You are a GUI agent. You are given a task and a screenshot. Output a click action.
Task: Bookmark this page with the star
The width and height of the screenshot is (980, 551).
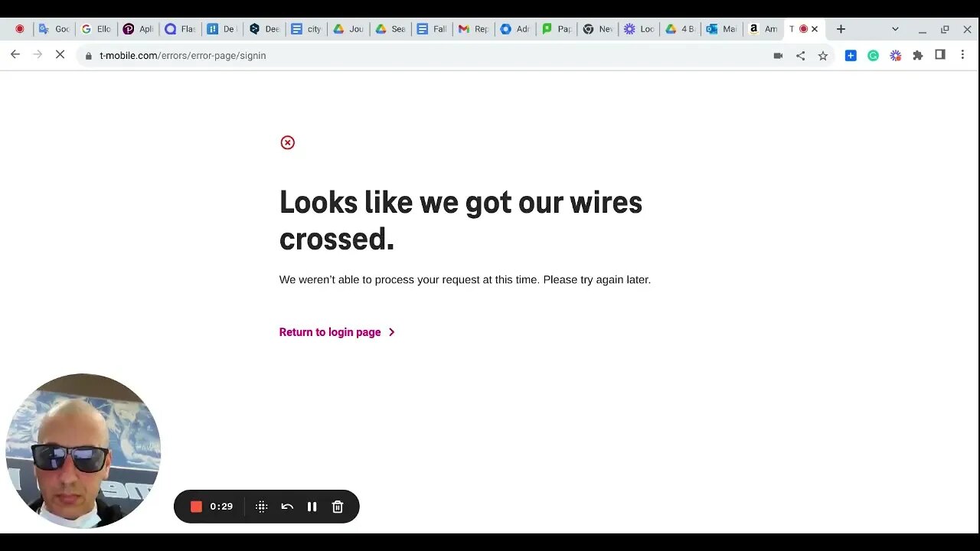pyautogui.click(x=823, y=56)
